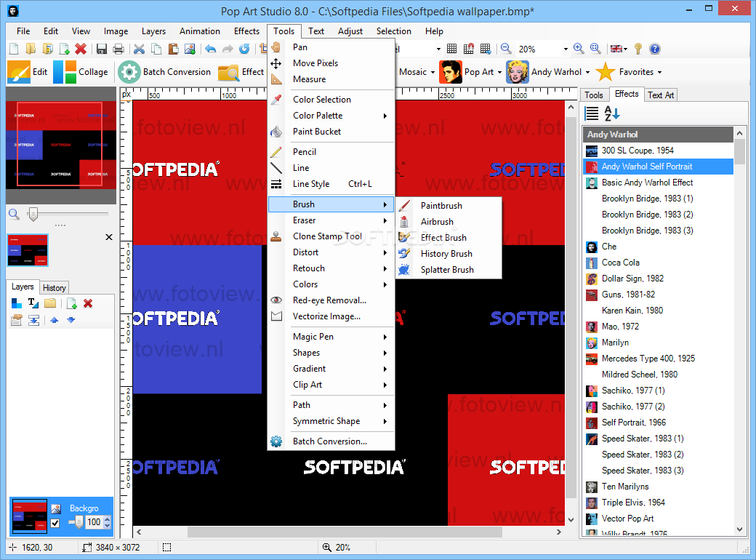
Task: Click the Snap to grid magnet icon
Action: tap(469, 49)
